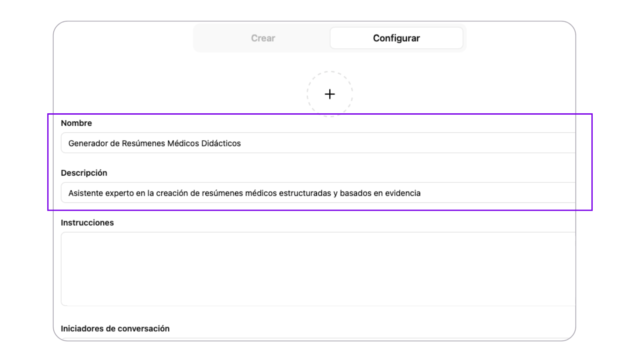
Task: Place cursor on the word Didácticos
Action: (x=221, y=143)
